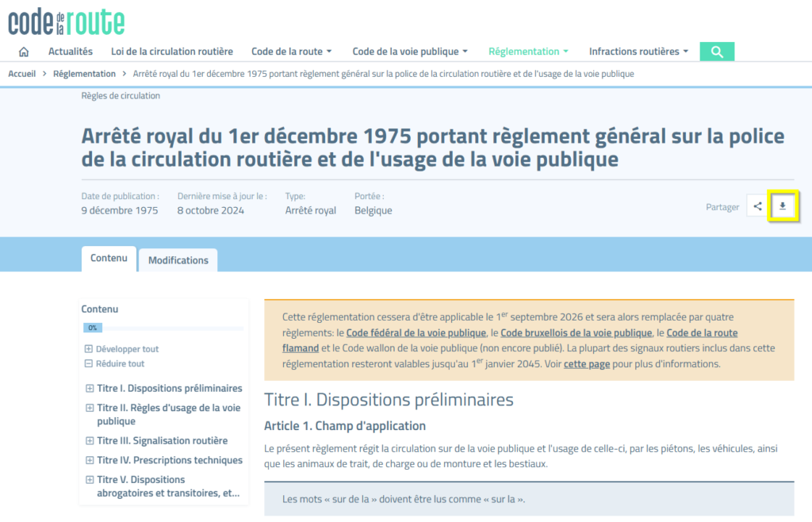Click the minus icon beside Réduire tout
The height and width of the screenshot is (522, 812).
coord(89,363)
